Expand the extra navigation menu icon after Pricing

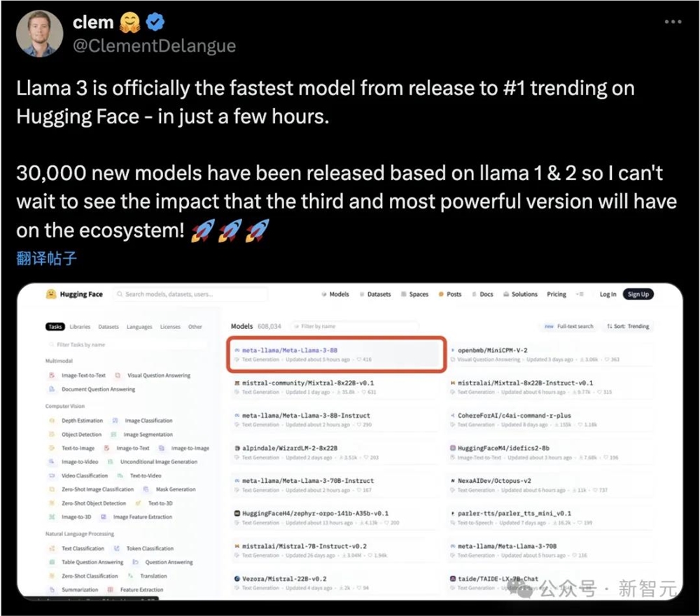[x=580, y=294]
